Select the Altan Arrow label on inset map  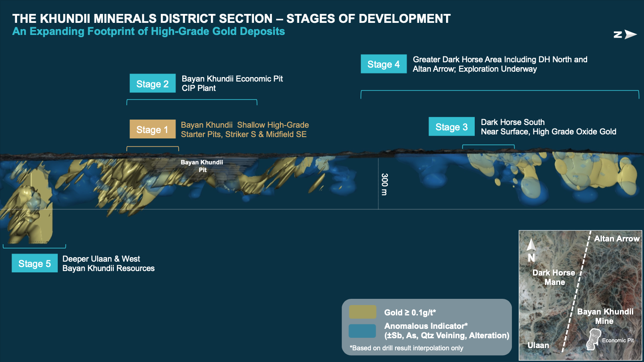coord(616,239)
